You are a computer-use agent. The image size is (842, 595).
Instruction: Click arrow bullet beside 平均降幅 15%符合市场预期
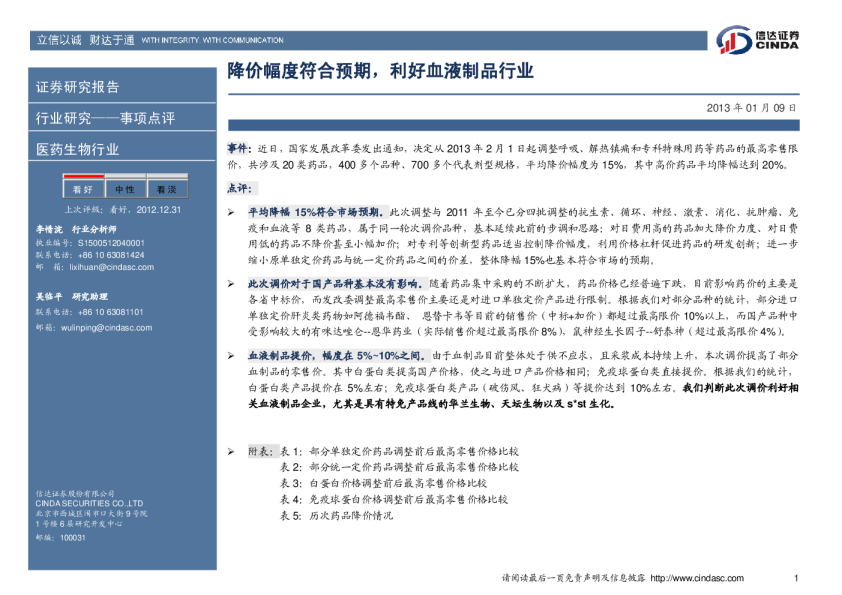(x=232, y=213)
